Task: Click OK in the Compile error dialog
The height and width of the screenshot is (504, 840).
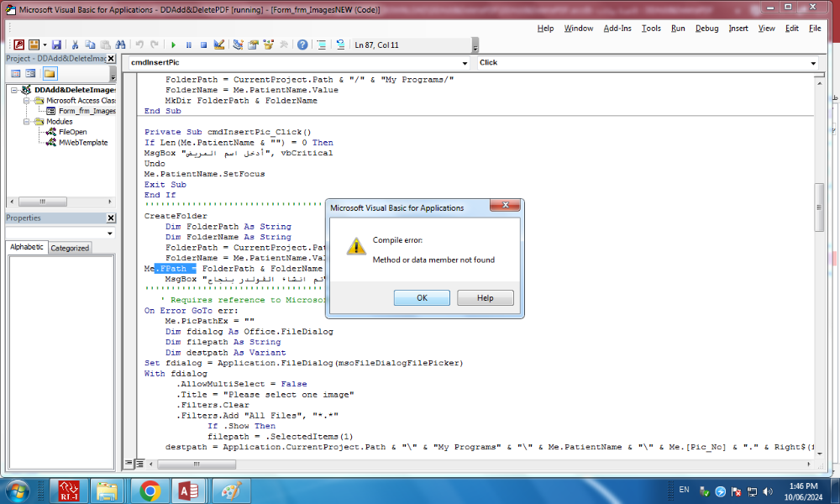Action: 423,298
